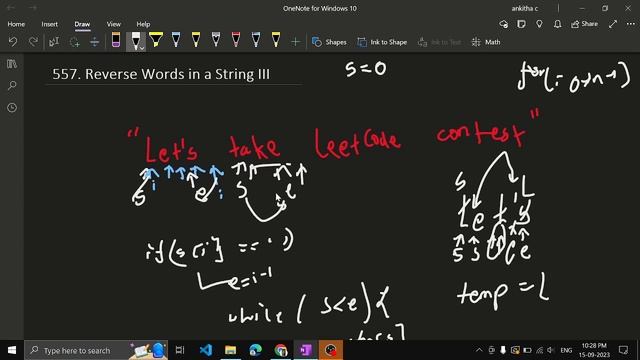Image resolution: width=640 pixels, height=360 pixels.
Task: Open Google Chrome from taskbar
Action: click(280, 350)
